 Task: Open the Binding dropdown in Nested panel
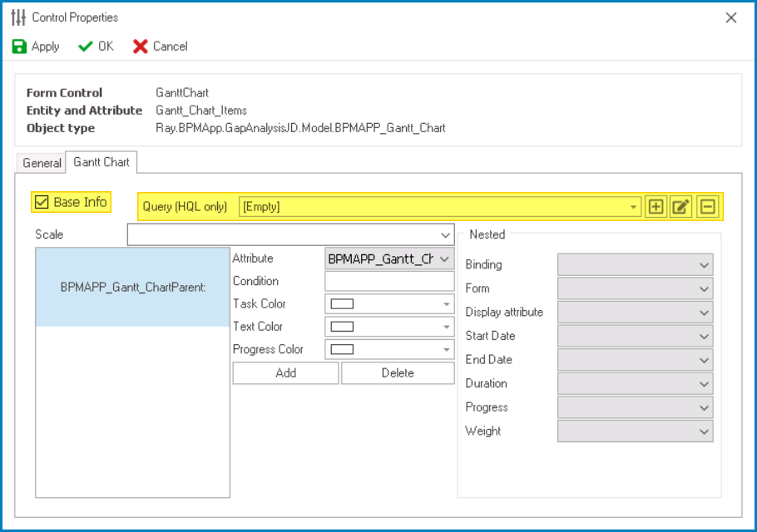point(705,264)
